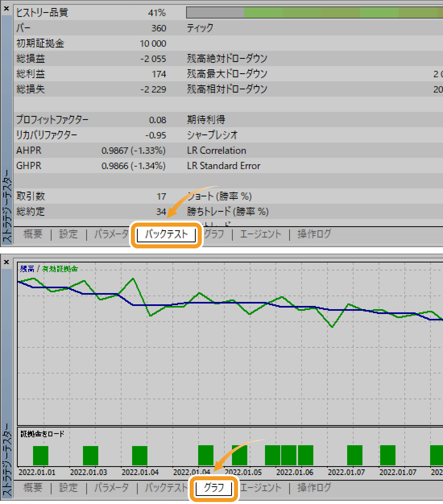The height and width of the screenshot is (504, 443).
Task: Open エージェント tab in graph panel
Action: tap(261, 487)
